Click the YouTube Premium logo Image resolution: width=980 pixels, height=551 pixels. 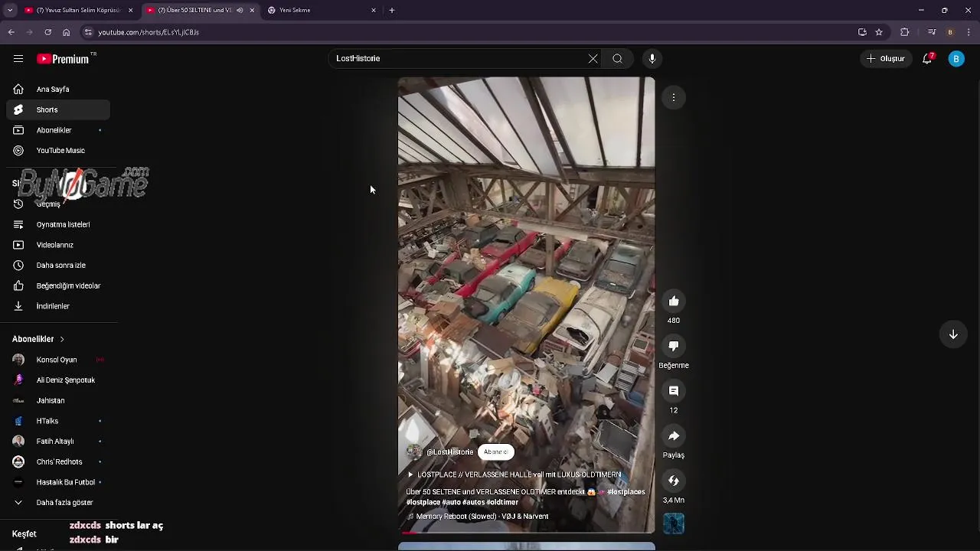63,59
